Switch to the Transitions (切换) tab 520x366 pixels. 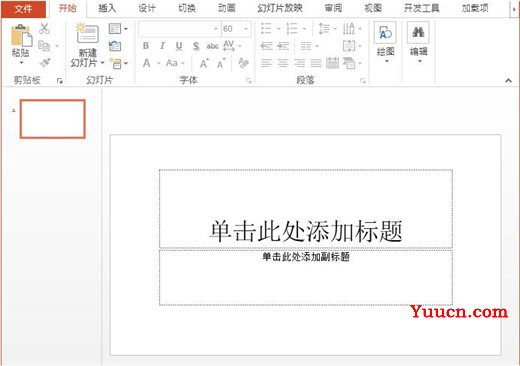[x=187, y=8]
